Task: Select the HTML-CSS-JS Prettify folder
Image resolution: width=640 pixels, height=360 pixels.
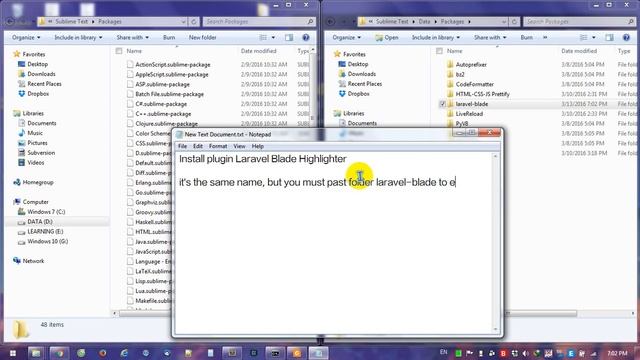Action: (482, 94)
